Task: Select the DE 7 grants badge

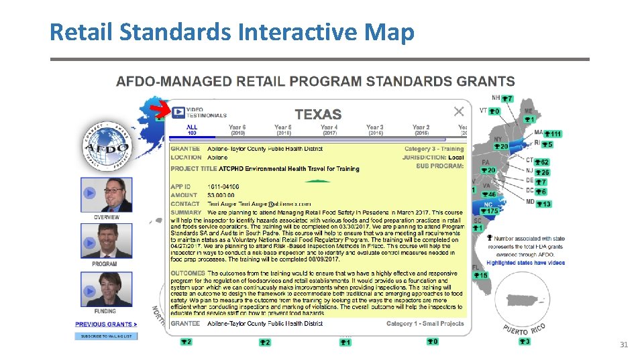Action: [541, 182]
